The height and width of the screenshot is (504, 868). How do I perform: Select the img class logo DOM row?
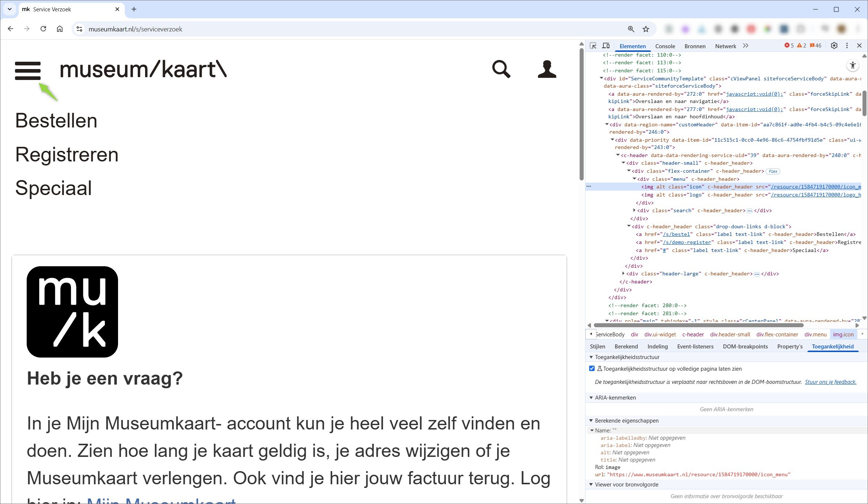point(751,195)
